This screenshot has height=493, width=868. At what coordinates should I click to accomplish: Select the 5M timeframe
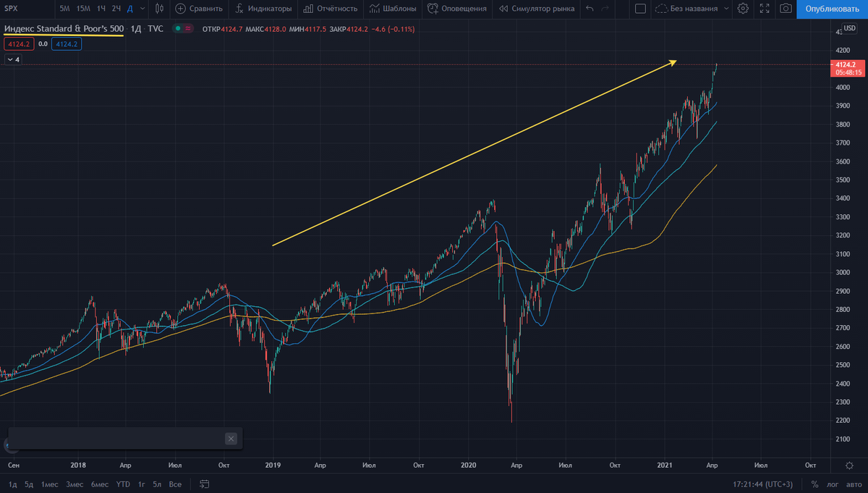[65, 9]
